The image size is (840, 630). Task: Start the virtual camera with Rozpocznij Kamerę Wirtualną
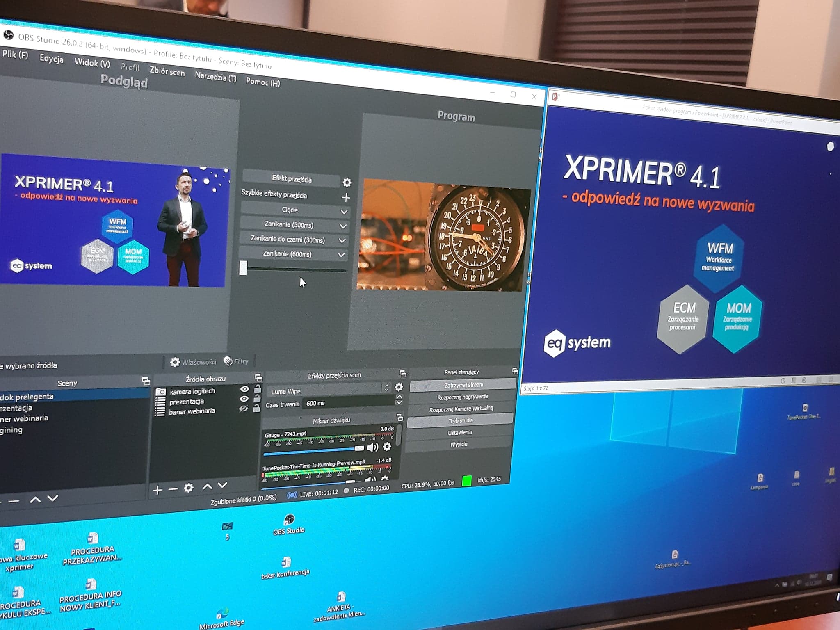(461, 409)
